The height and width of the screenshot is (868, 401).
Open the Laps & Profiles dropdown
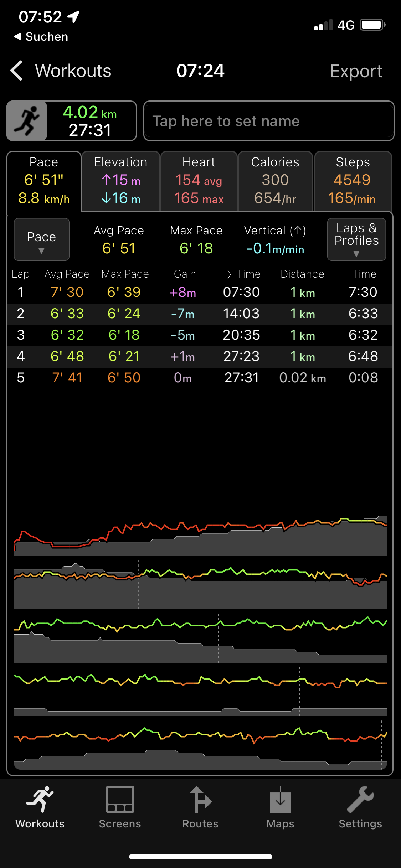[x=356, y=239]
